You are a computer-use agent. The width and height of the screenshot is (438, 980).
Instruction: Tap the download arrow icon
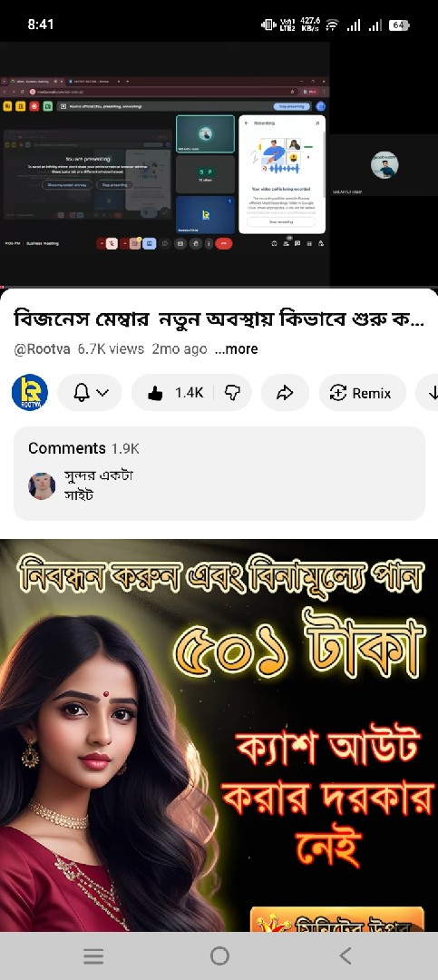(x=431, y=393)
